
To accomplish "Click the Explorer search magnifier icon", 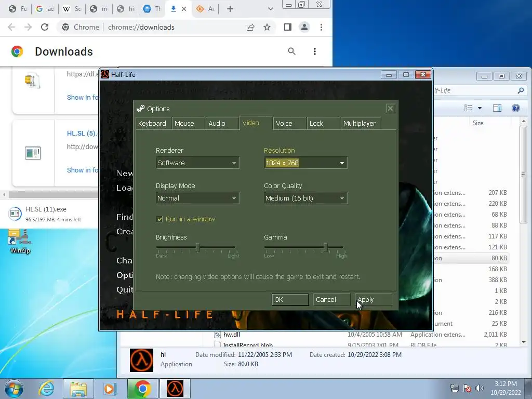I will [x=521, y=90].
